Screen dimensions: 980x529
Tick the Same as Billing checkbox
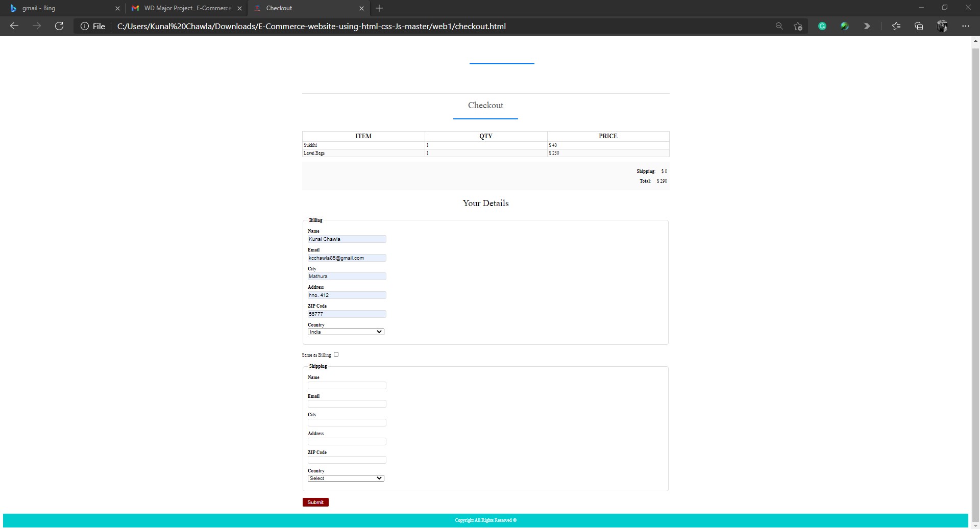pos(336,355)
